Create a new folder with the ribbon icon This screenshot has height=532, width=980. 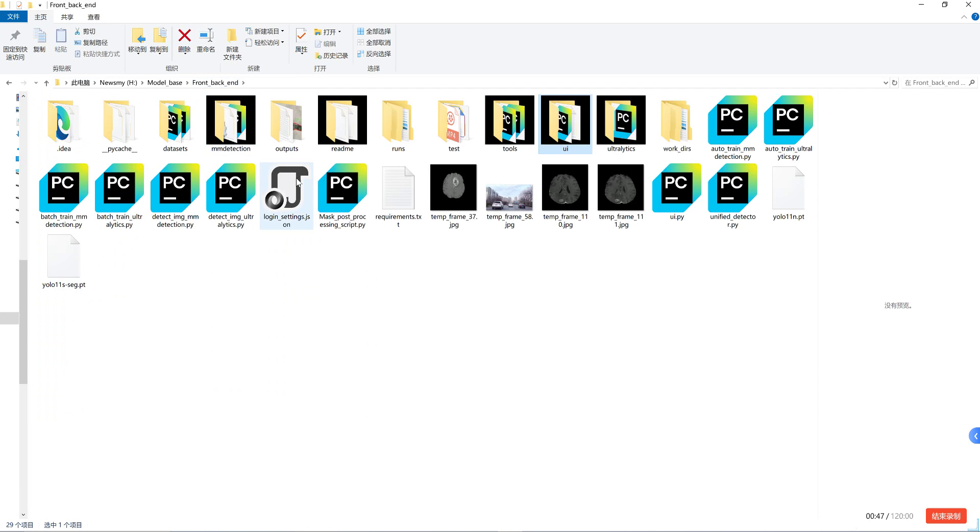point(232,44)
